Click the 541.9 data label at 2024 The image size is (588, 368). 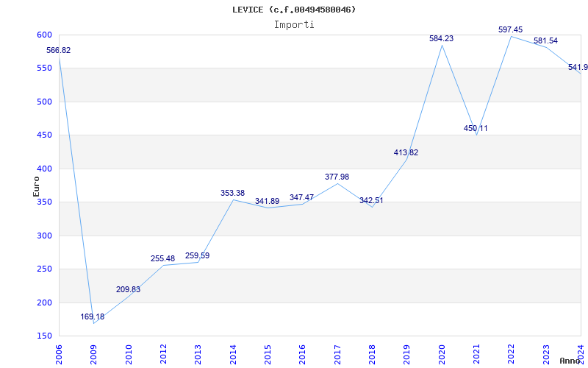point(578,67)
